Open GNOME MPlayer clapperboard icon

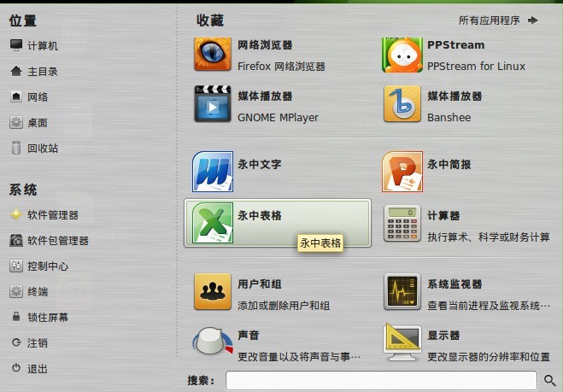(213, 103)
